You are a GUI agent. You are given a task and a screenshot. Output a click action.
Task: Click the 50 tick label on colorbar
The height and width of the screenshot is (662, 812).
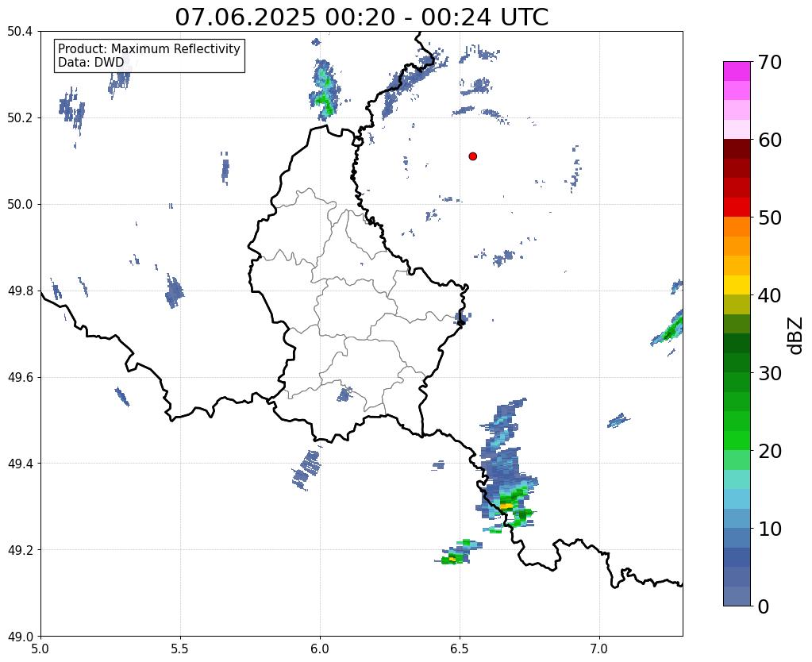(x=770, y=217)
